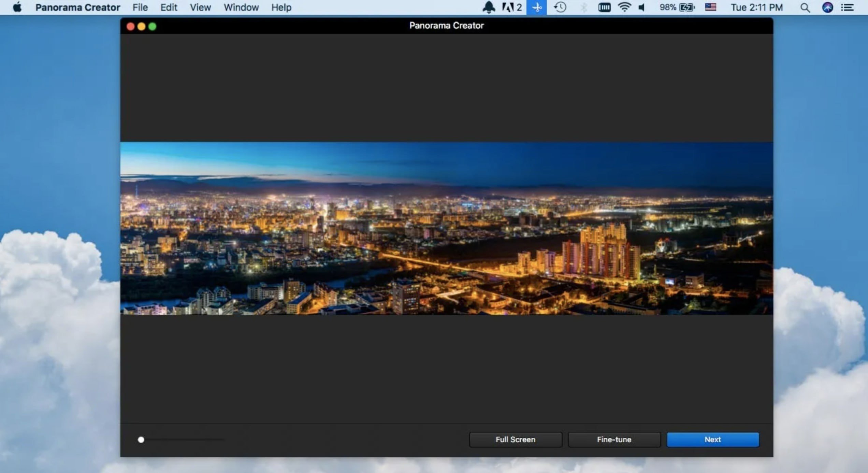
Task: Open the Help menu
Action: pyautogui.click(x=281, y=7)
